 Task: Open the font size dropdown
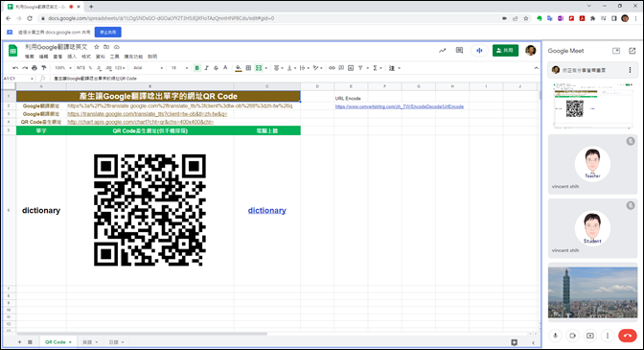(179, 68)
